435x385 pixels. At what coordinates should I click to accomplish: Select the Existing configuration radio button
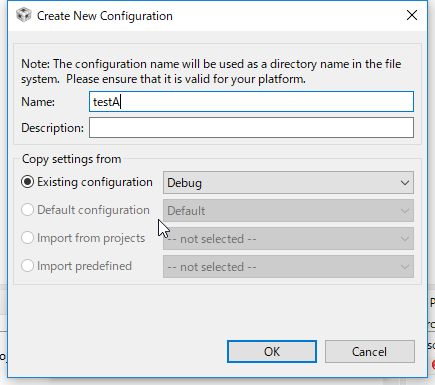27,182
